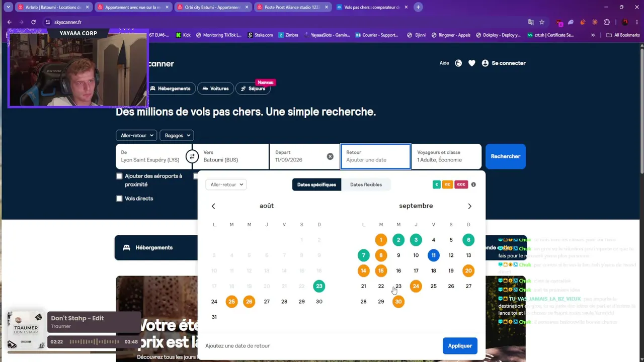Switch to Poste Prost Aliance studio tab

tap(292, 7)
